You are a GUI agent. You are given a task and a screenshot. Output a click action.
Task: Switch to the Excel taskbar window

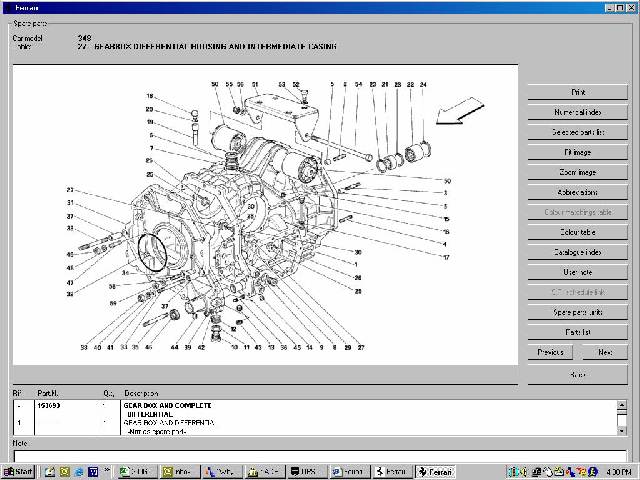click(138, 472)
